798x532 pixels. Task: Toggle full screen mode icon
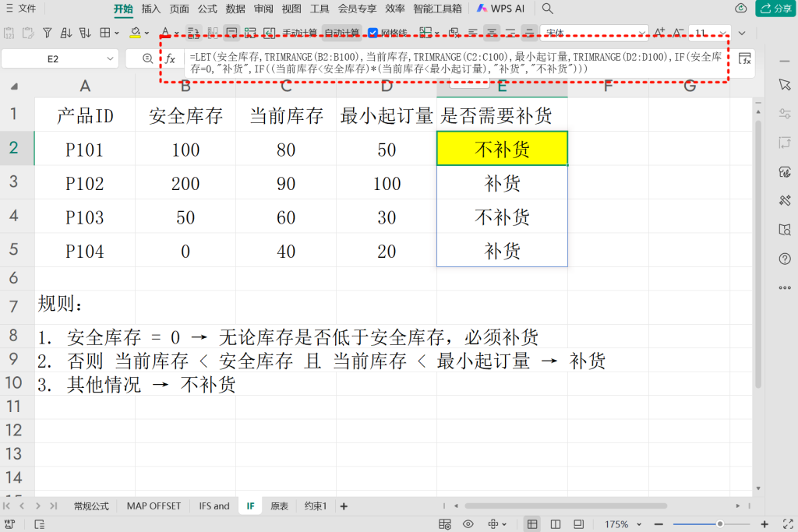pyautogui.click(x=788, y=524)
